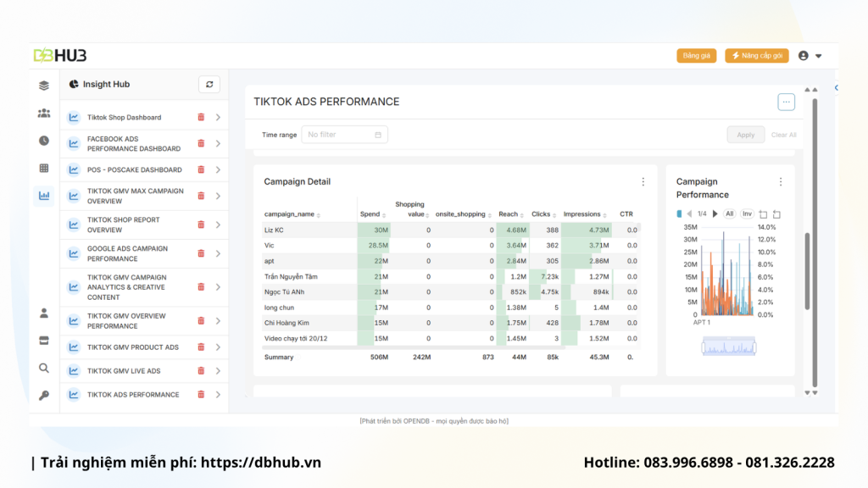The image size is (868, 488).
Task: Sort table by campaign_name column
Action: (x=292, y=214)
